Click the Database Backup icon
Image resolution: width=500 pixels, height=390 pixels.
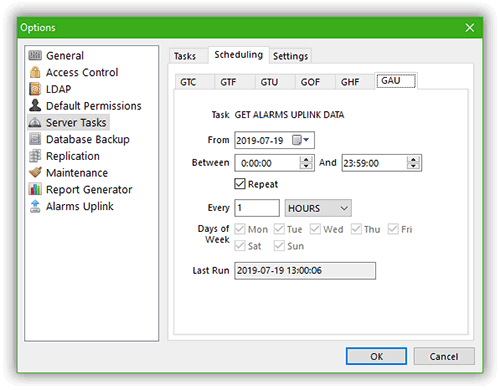[35, 139]
